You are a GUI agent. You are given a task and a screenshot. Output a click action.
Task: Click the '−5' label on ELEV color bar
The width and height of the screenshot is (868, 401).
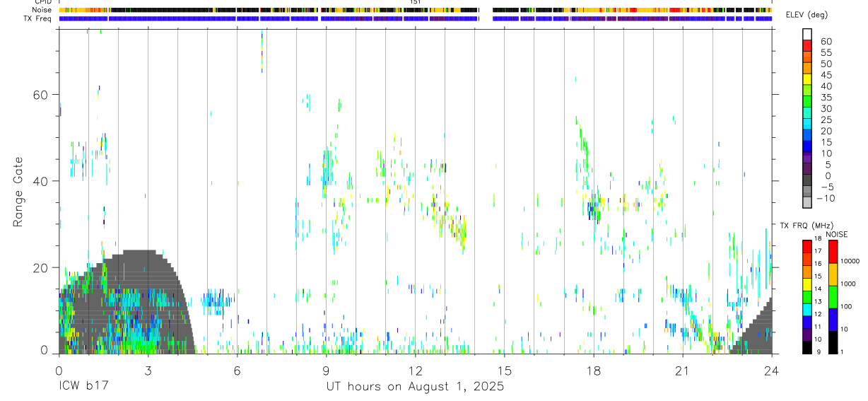(826, 187)
